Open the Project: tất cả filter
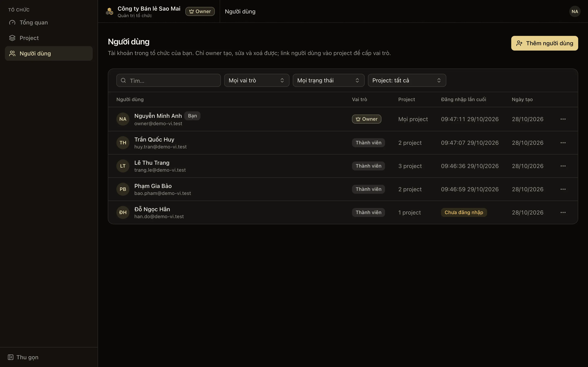The height and width of the screenshot is (367, 588). [x=407, y=80]
